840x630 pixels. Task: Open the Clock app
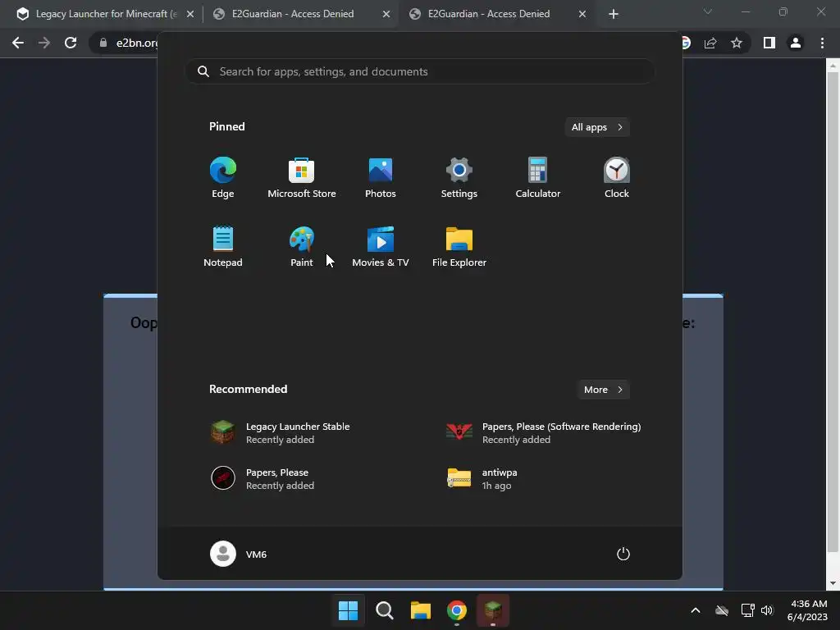pyautogui.click(x=617, y=178)
